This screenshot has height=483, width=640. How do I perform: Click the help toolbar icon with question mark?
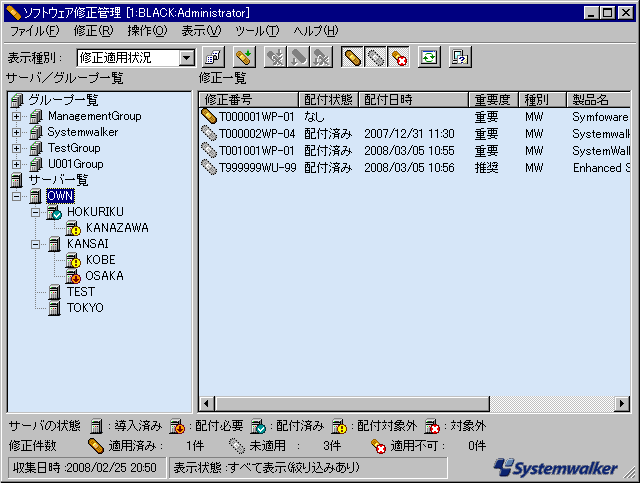pos(460,57)
